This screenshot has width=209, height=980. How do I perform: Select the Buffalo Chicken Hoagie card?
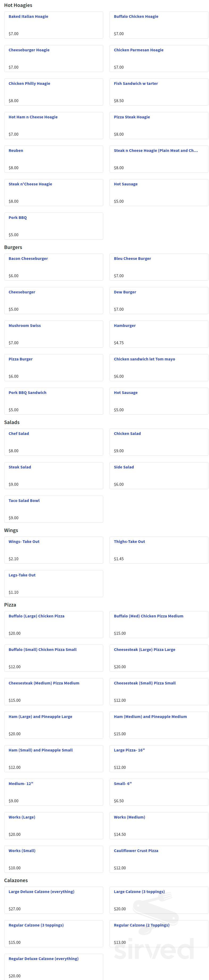(x=159, y=25)
